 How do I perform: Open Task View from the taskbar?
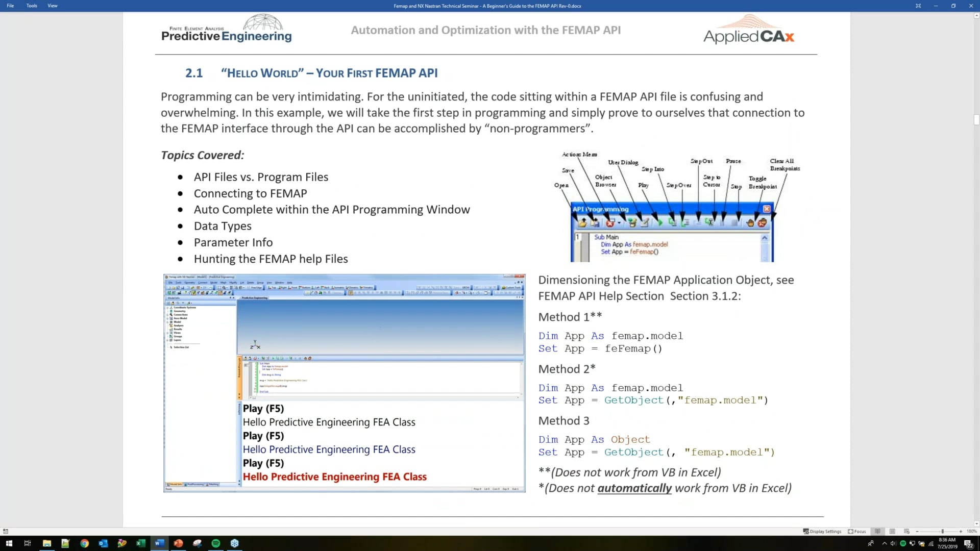point(28,543)
